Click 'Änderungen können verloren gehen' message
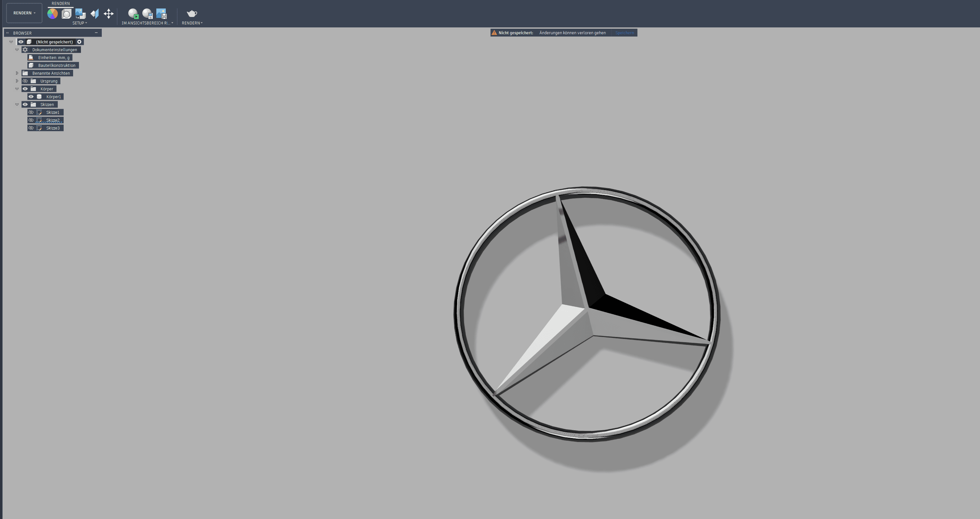The height and width of the screenshot is (519, 980). click(x=572, y=33)
